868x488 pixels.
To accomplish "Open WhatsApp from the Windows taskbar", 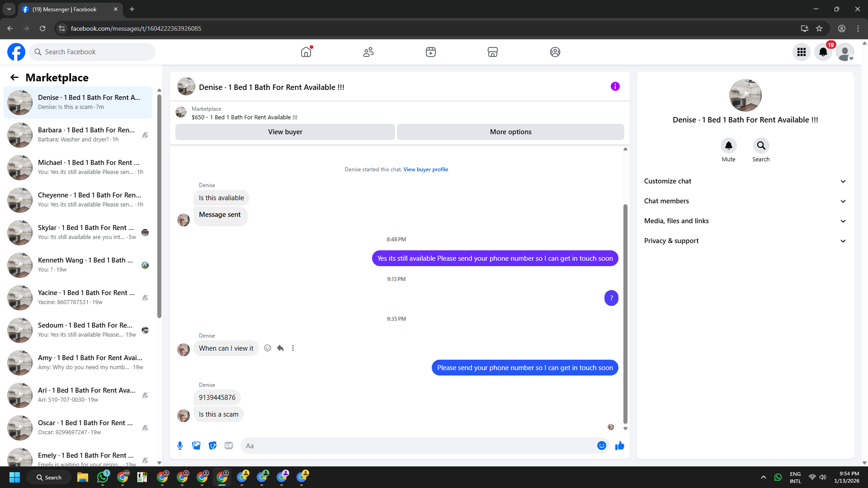I will (x=103, y=477).
